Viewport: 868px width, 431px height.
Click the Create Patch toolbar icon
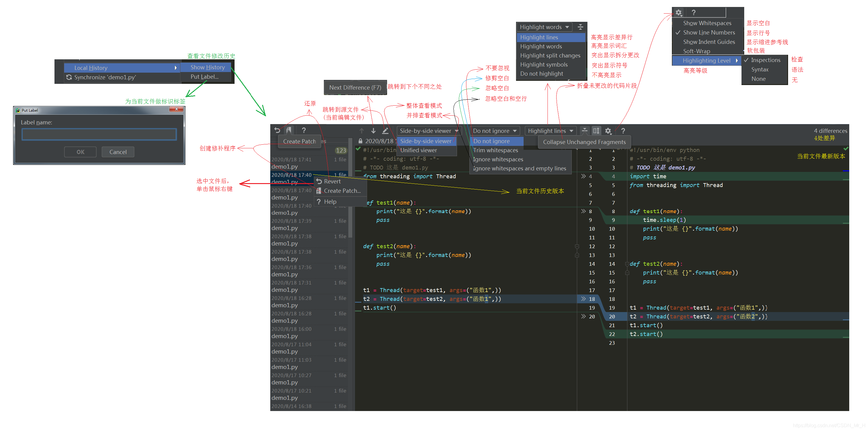(289, 130)
